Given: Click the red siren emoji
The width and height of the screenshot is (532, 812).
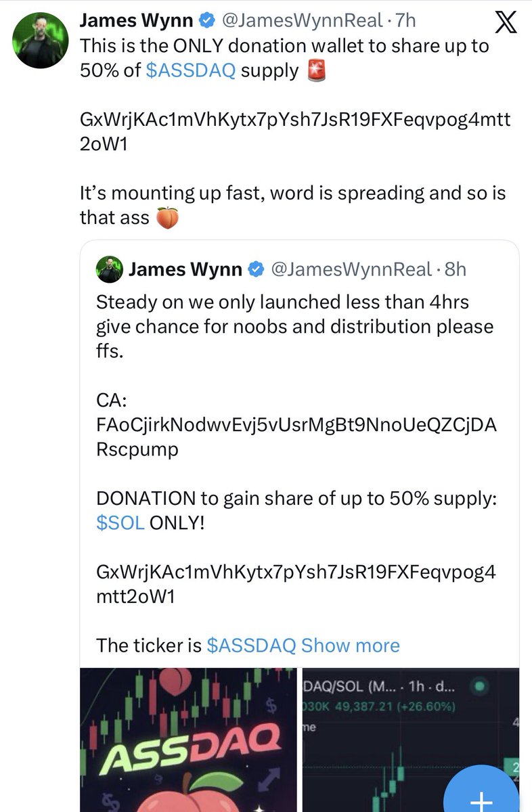Looking at the screenshot, I should [316, 70].
